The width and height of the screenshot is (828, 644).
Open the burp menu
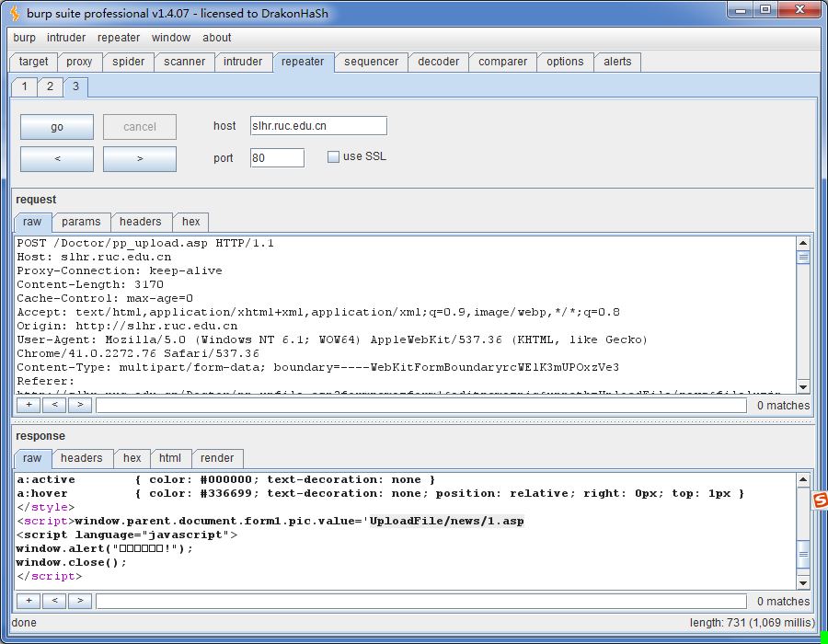[24, 38]
